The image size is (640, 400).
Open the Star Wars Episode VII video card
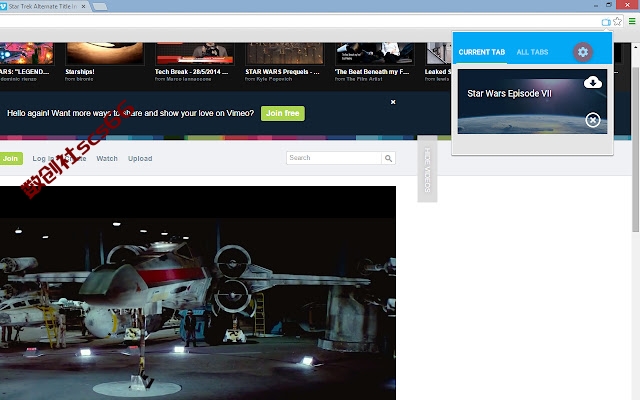(x=532, y=101)
